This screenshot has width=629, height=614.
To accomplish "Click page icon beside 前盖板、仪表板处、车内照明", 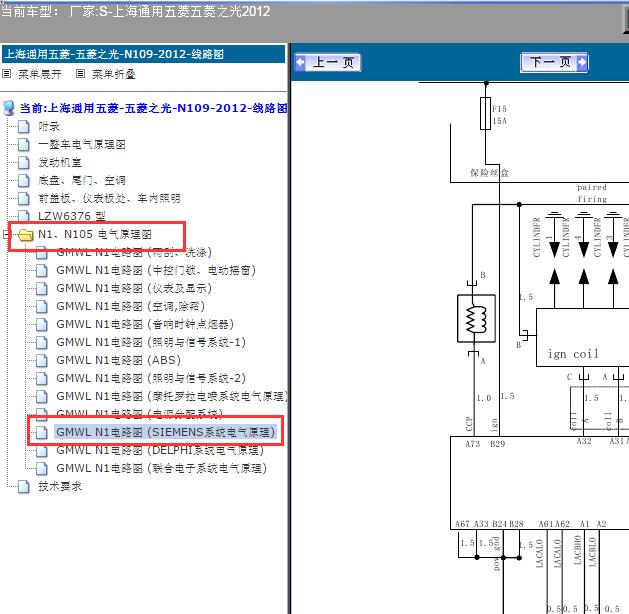I will click(24, 198).
